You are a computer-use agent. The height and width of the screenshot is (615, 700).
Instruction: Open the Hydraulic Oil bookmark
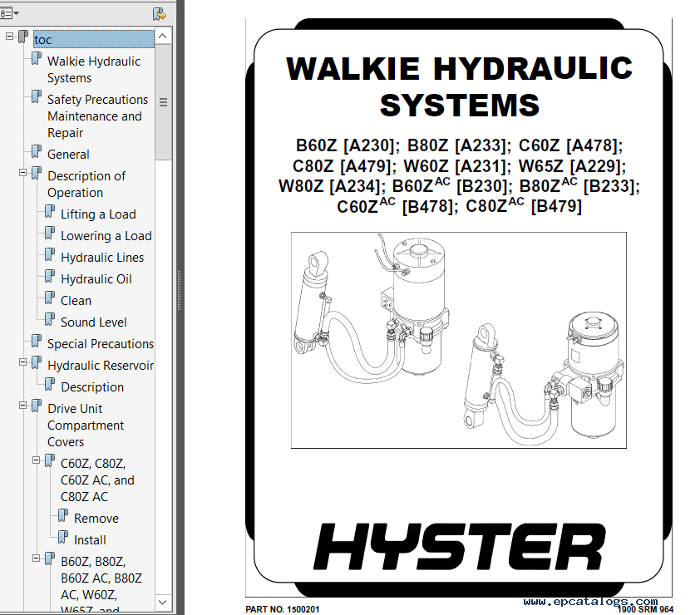[96, 279]
